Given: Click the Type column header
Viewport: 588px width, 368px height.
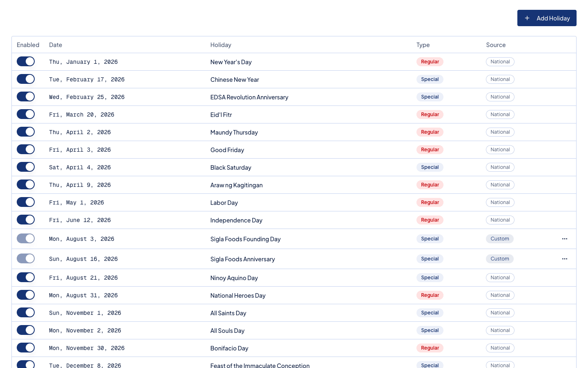Looking at the screenshot, I should pyautogui.click(x=423, y=45).
